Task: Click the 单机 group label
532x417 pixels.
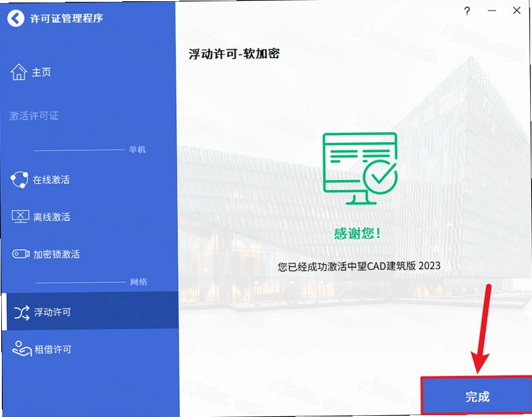Action: click(x=137, y=150)
